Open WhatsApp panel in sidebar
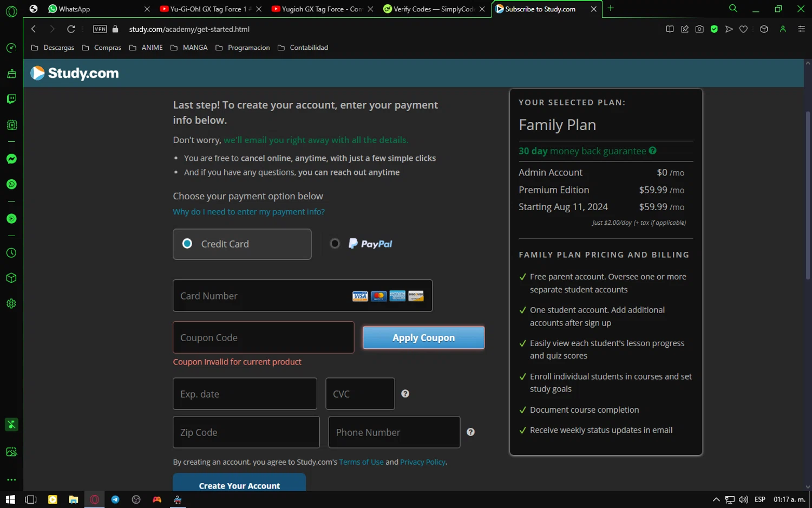Viewport: 812px width, 508px height. pyautogui.click(x=11, y=185)
